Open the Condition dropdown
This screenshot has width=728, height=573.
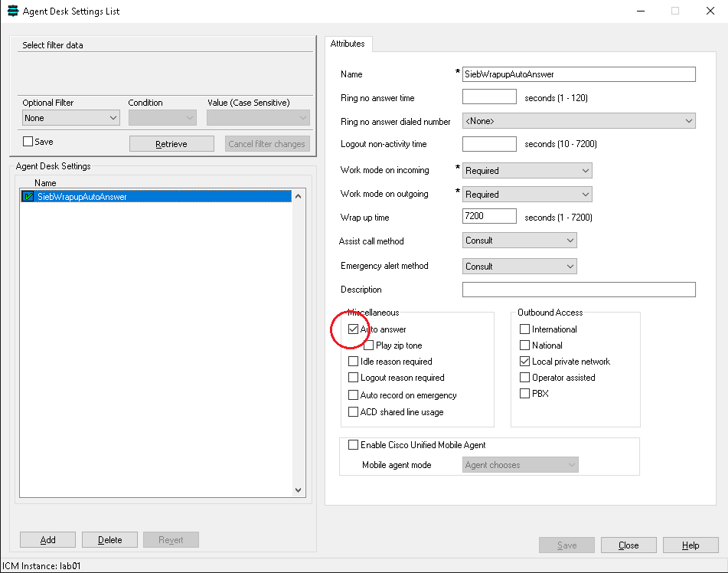(162, 118)
